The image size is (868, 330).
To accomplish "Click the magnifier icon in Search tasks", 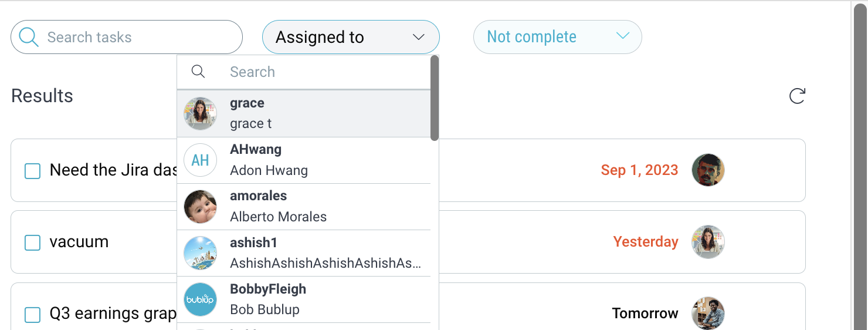I will point(29,37).
